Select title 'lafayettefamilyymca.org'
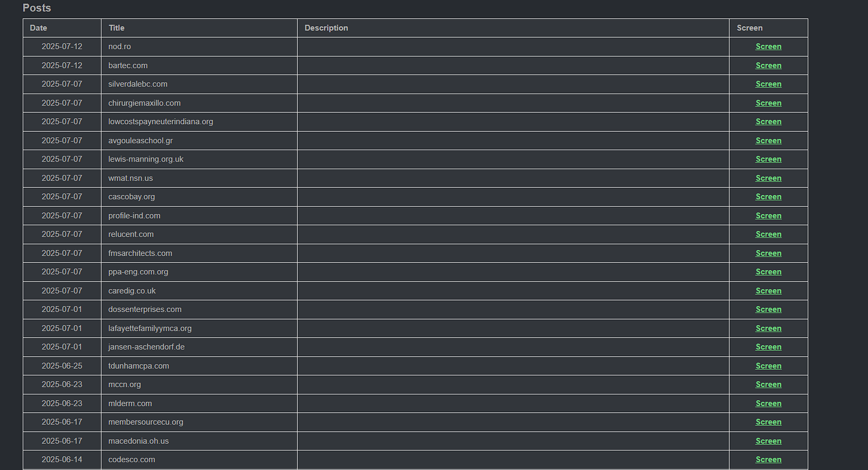Screen dimensions: 868x470 (x=150, y=329)
